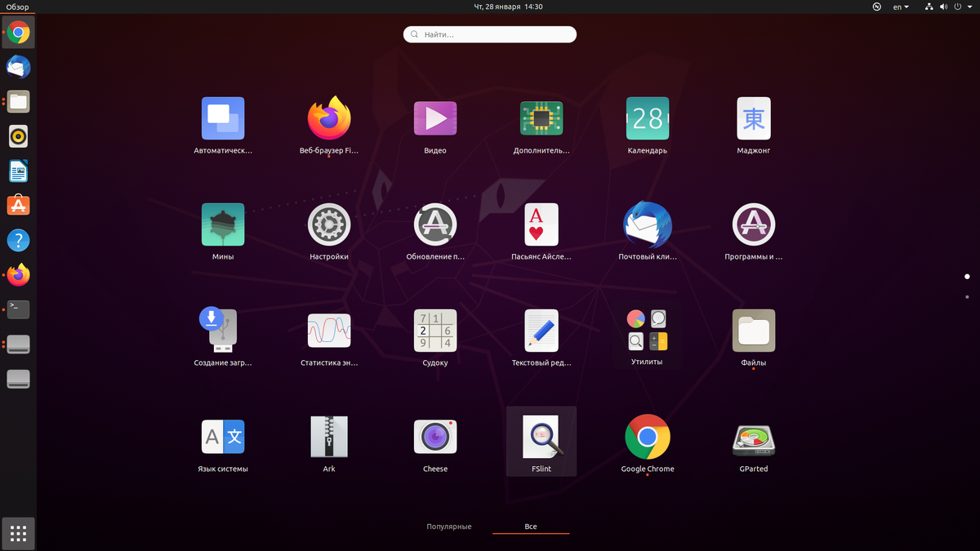Open Thunderbird from the dock
Viewport: 980px width, 551px height.
(18, 67)
